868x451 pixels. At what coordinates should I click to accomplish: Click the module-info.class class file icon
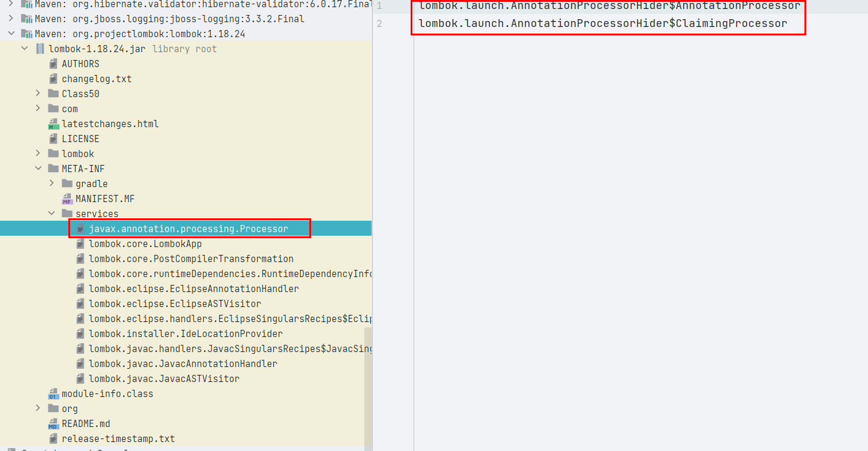tap(53, 393)
